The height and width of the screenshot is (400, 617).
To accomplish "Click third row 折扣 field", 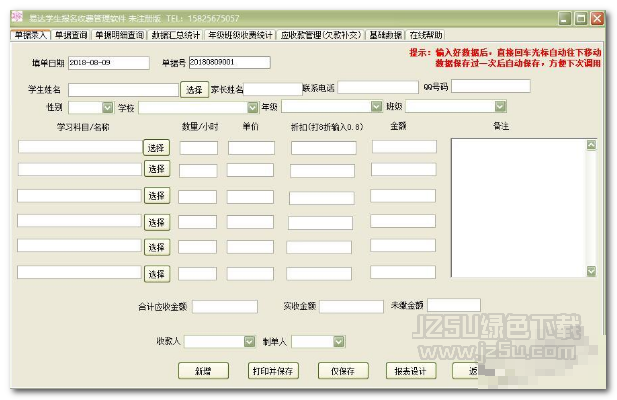I will [x=321, y=198].
